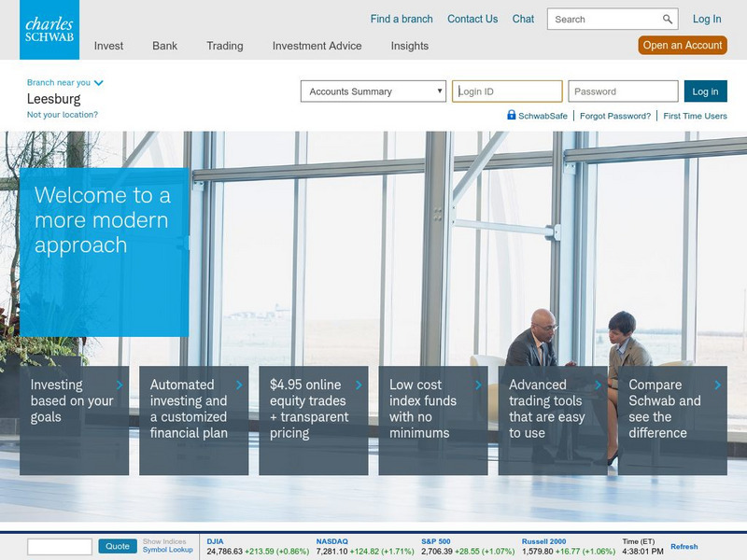This screenshot has height=560, width=747.
Task: Click DJIA value 24,786.63
Action: click(x=225, y=552)
